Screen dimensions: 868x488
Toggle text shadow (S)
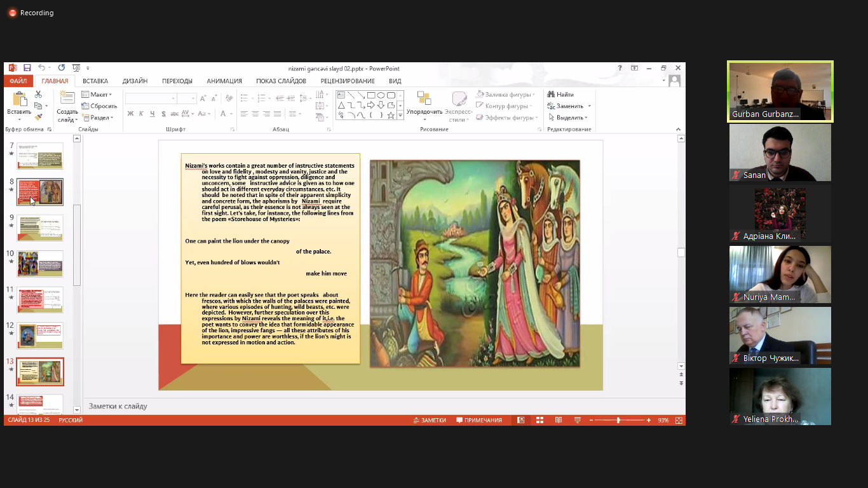point(163,114)
